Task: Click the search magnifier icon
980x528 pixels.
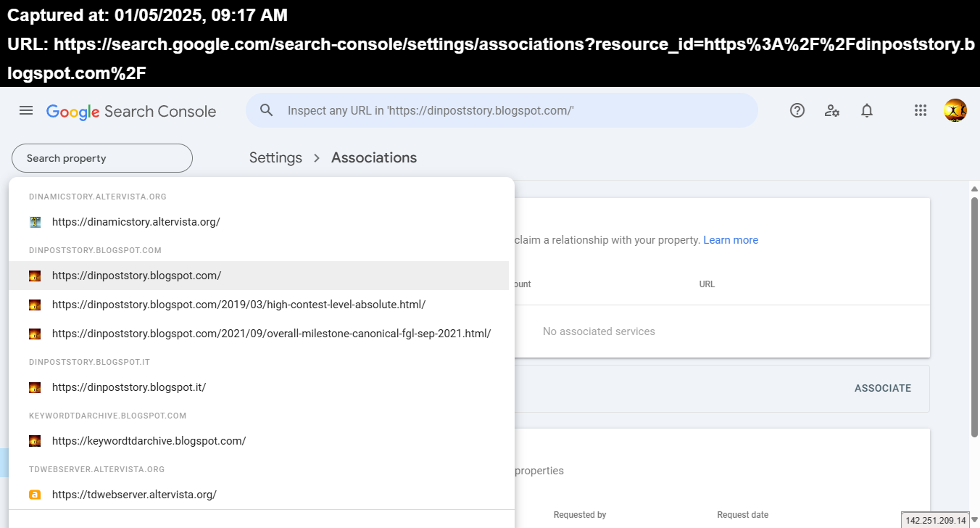Action: click(267, 110)
